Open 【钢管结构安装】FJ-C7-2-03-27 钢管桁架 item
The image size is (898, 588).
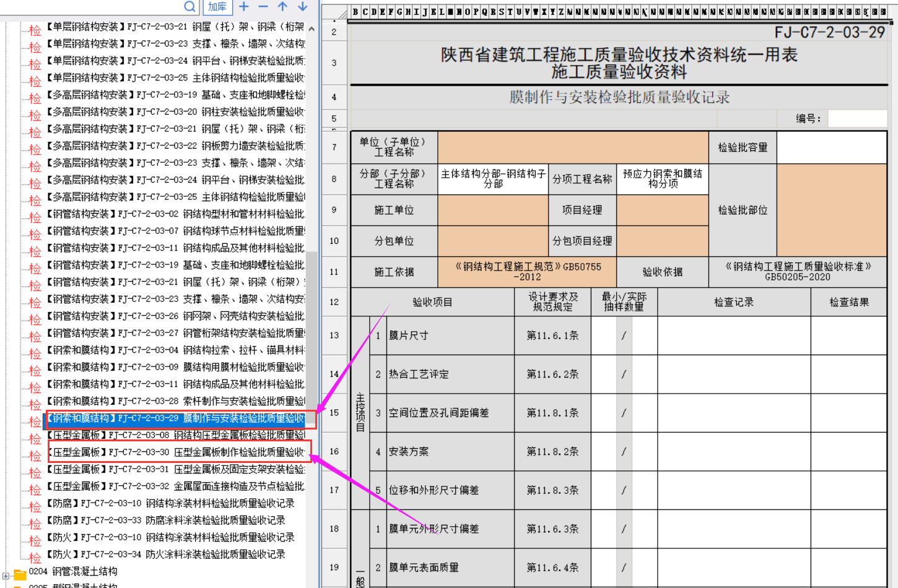[175, 333]
